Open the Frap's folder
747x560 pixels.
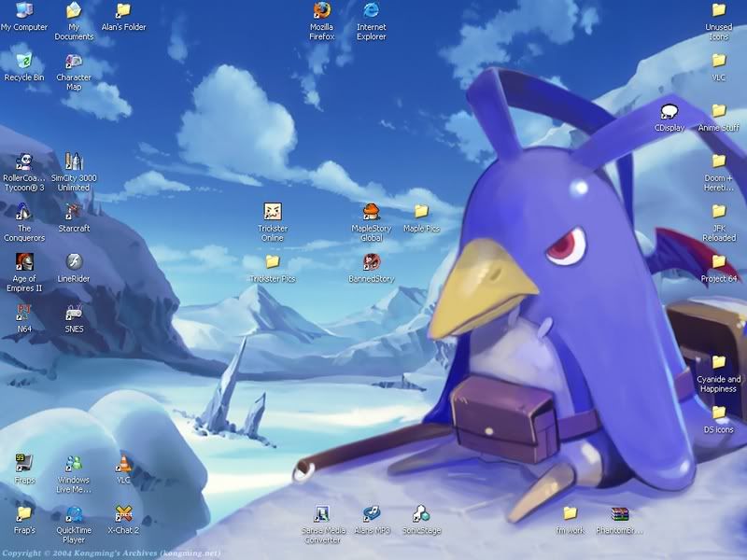(x=24, y=520)
